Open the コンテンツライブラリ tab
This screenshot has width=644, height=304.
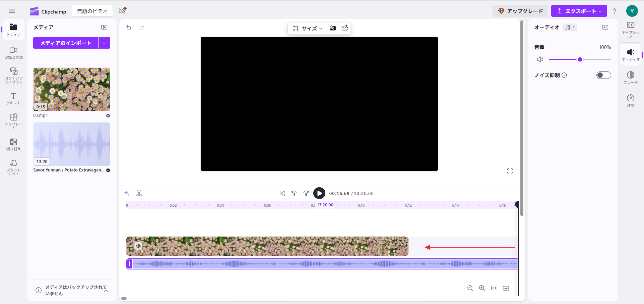(x=14, y=75)
